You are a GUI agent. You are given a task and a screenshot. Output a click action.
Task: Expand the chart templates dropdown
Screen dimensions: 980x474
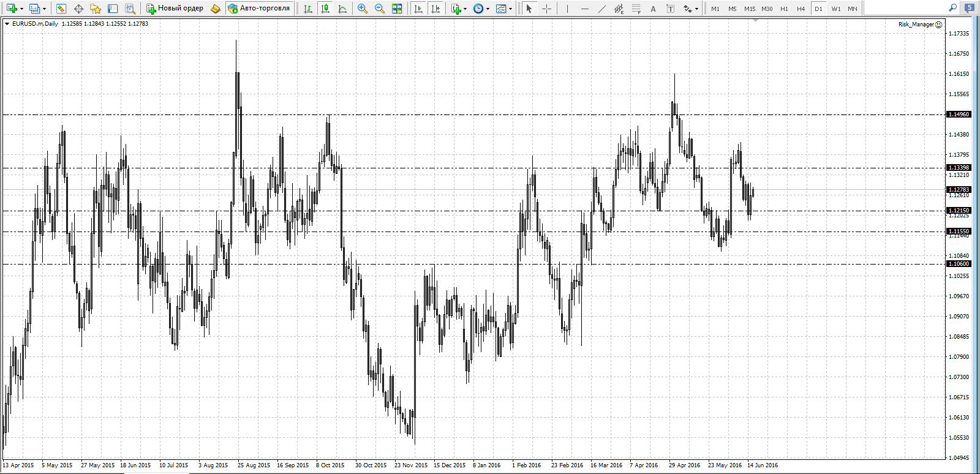[510, 9]
